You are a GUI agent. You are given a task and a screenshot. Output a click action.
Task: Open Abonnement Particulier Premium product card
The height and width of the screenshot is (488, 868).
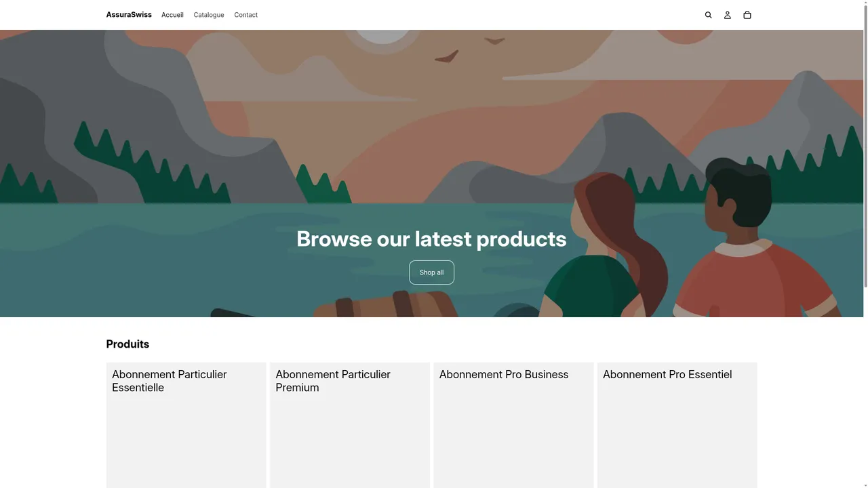tap(350, 425)
